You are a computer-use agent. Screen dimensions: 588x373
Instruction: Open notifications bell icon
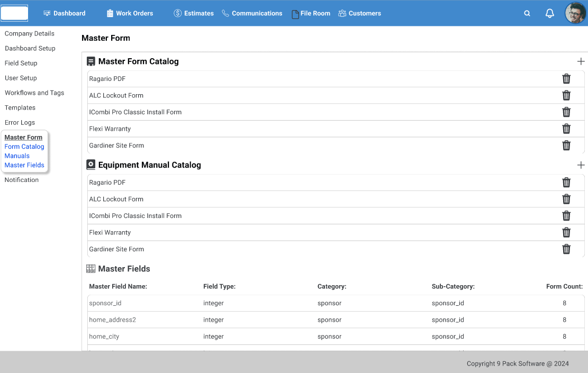550,13
